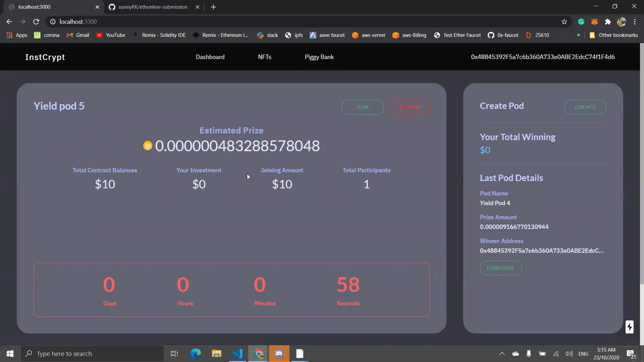
Task: Open the Extensions puzzle icon
Action: click(x=608, y=22)
